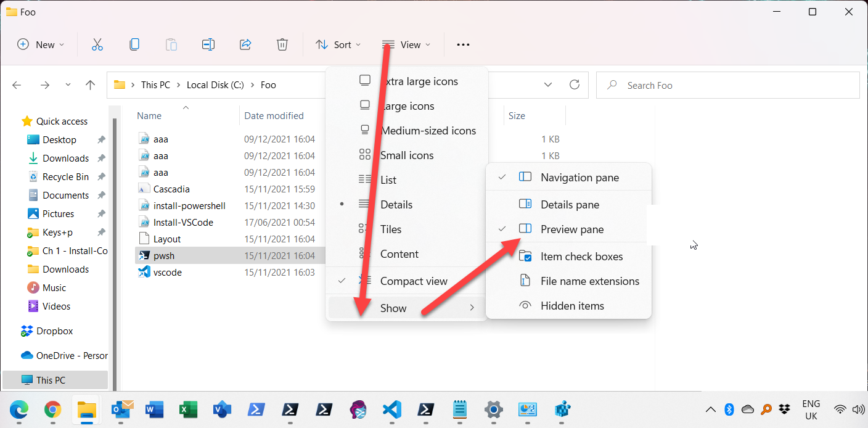Click the Delete trash icon
The image size is (868, 428).
(x=282, y=44)
